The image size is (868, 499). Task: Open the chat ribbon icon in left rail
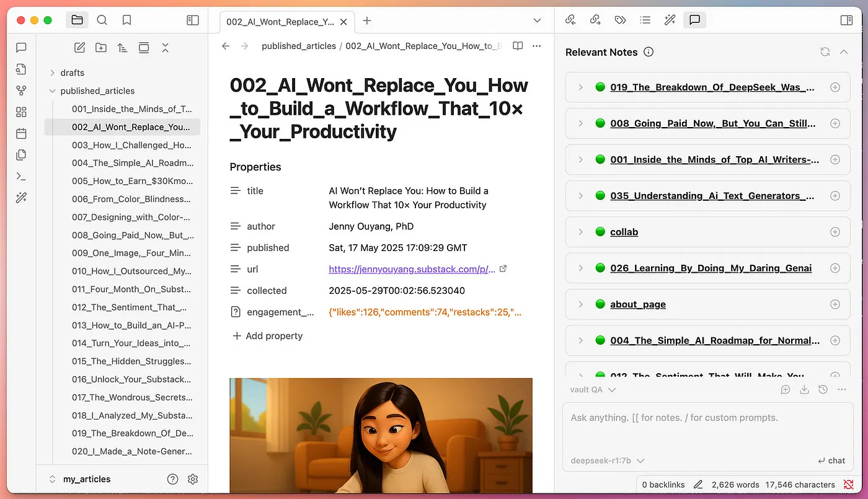(x=21, y=48)
